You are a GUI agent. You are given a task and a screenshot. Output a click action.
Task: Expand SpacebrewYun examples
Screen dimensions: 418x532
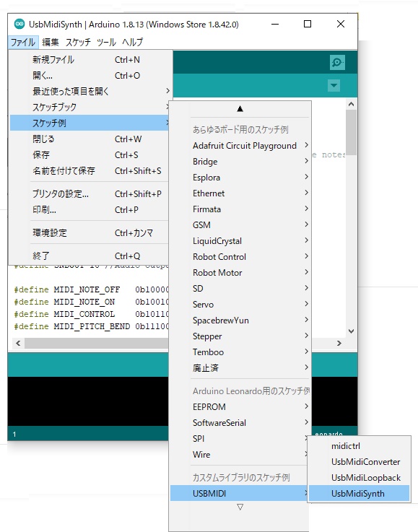click(x=240, y=320)
